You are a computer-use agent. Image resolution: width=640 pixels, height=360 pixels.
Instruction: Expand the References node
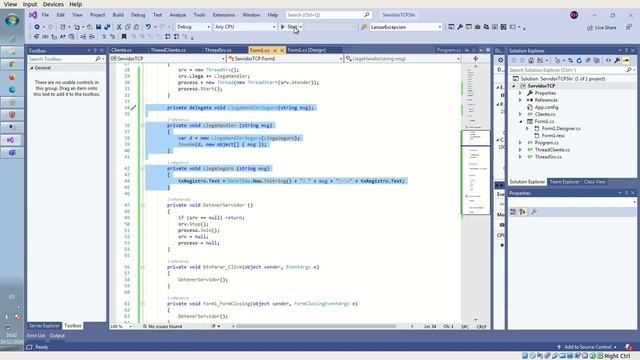click(x=520, y=100)
